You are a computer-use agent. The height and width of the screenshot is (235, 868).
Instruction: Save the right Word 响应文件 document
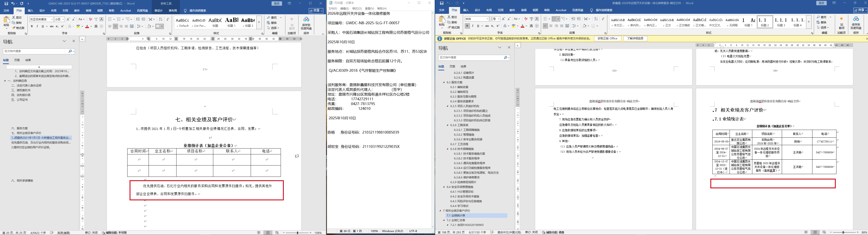442,3
